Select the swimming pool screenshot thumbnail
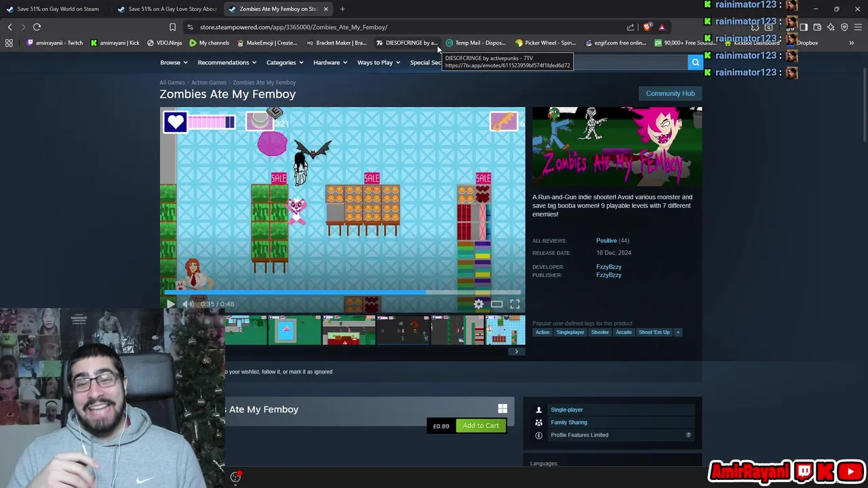 pyautogui.click(x=294, y=330)
